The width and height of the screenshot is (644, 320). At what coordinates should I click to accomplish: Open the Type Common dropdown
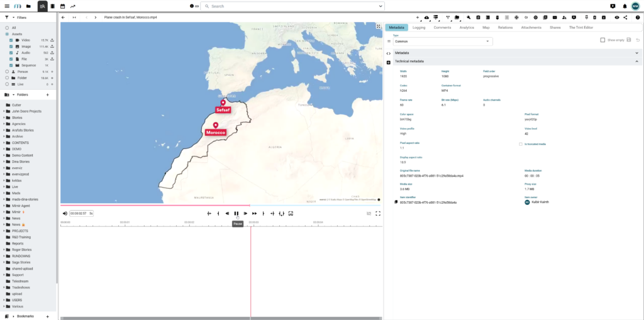(442, 41)
